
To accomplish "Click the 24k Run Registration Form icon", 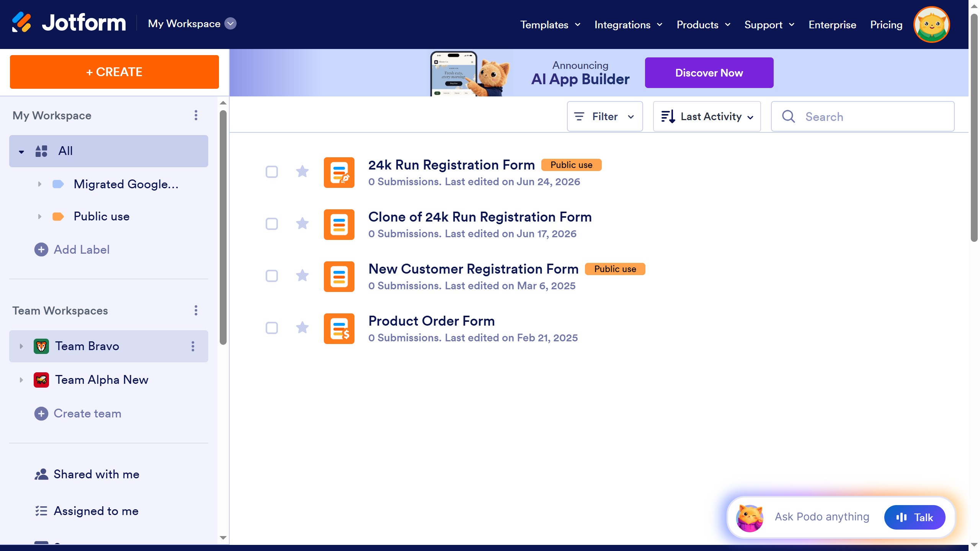I will (x=339, y=173).
